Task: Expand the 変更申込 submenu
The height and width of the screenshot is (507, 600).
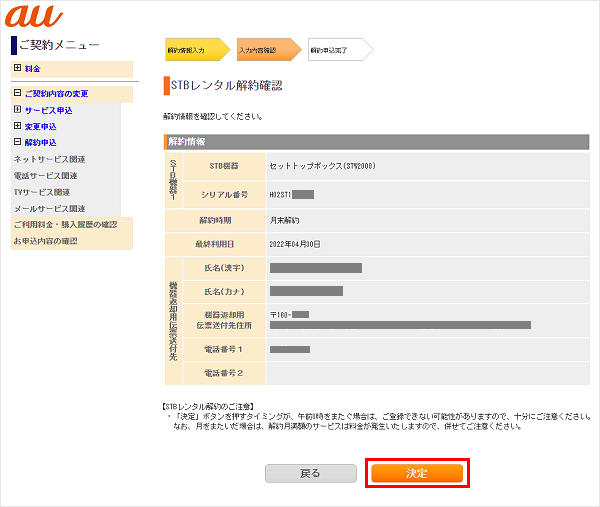Action: pyautogui.click(x=17, y=127)
